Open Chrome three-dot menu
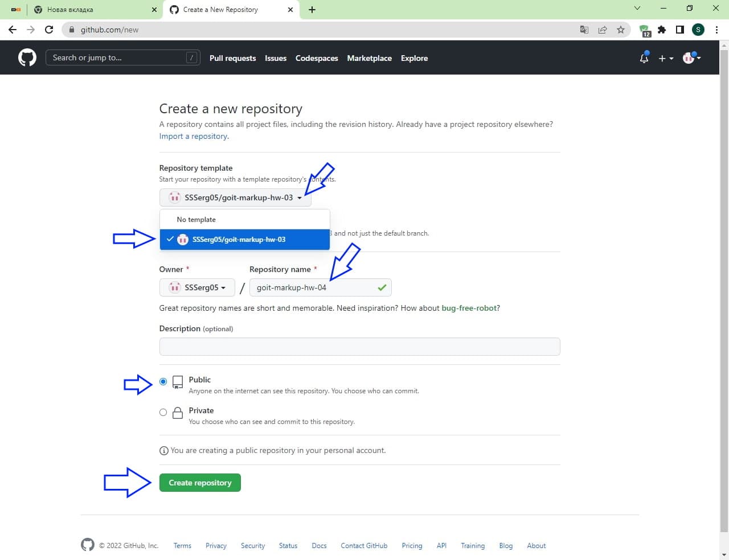The height and width of the screenshot is (560, 729). pyautogui.click(x=716, y=30)
